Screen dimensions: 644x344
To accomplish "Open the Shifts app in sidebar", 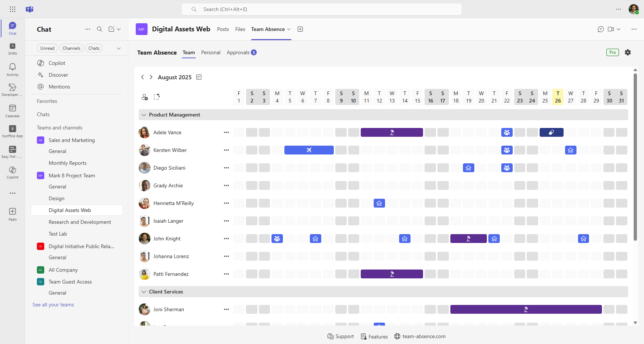I will click(13, 48).
